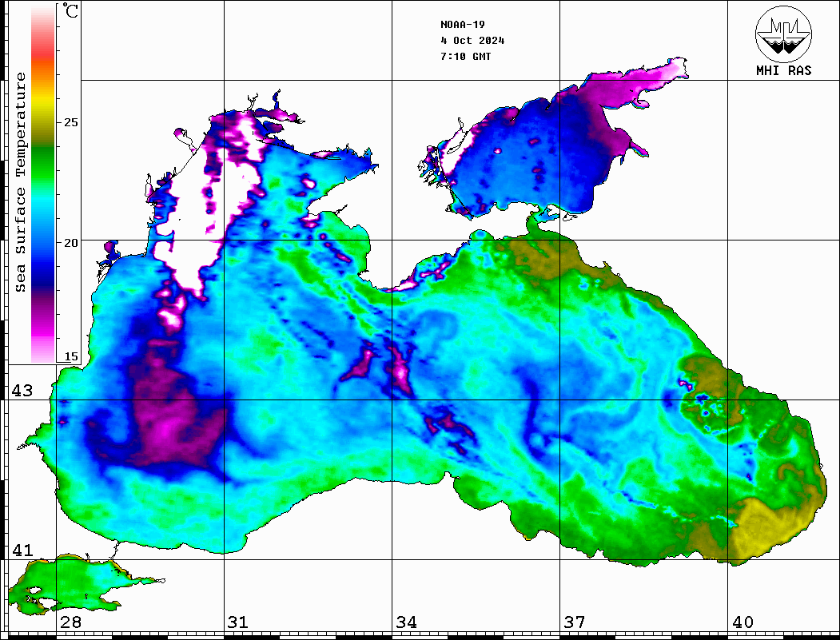Click the "4 Oct 2024" date text
Viewport: 840px width, 640px height.
(472, 41)
